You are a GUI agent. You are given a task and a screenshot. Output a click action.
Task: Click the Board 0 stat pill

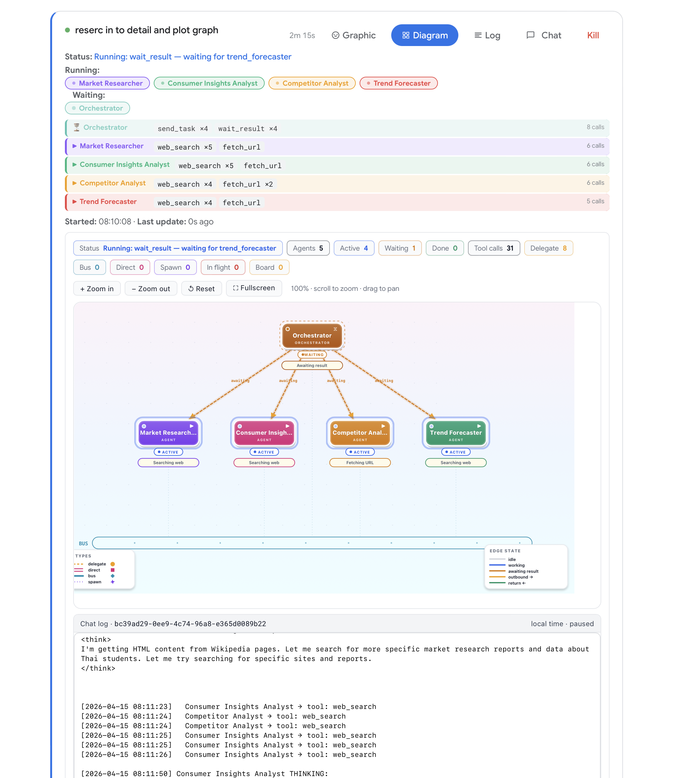pos(269,267)
